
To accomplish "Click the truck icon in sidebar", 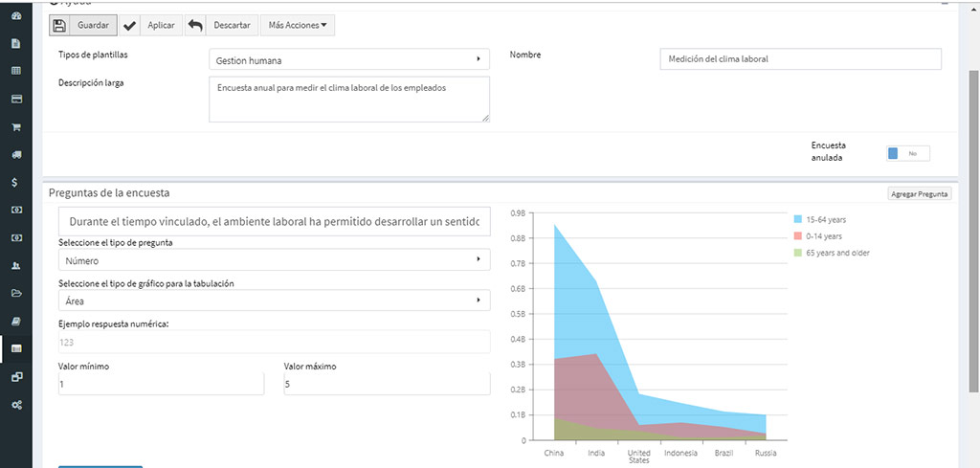I will click(16, 154).
